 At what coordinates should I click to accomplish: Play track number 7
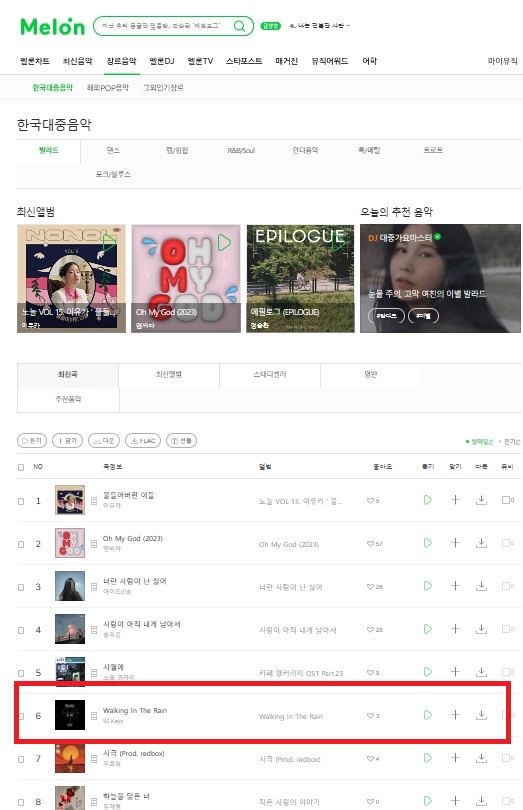click(x=427, y=758)
